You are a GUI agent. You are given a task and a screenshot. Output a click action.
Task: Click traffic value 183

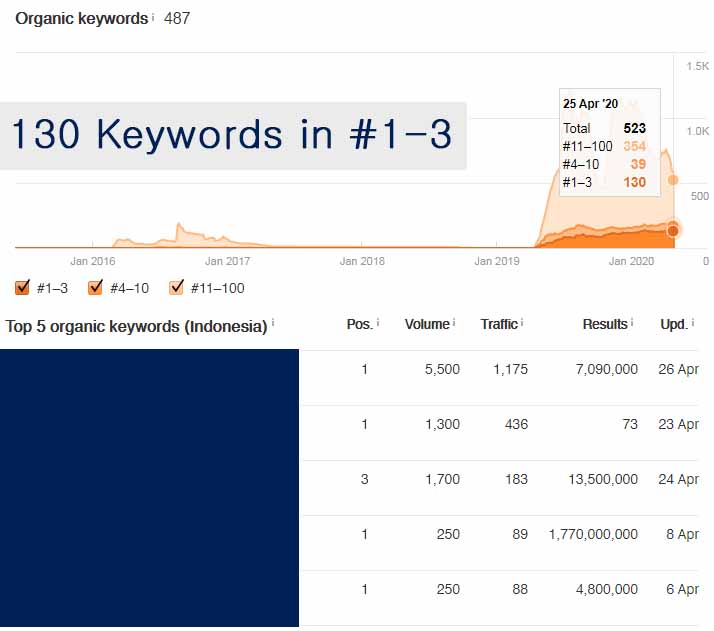(516, 479)
